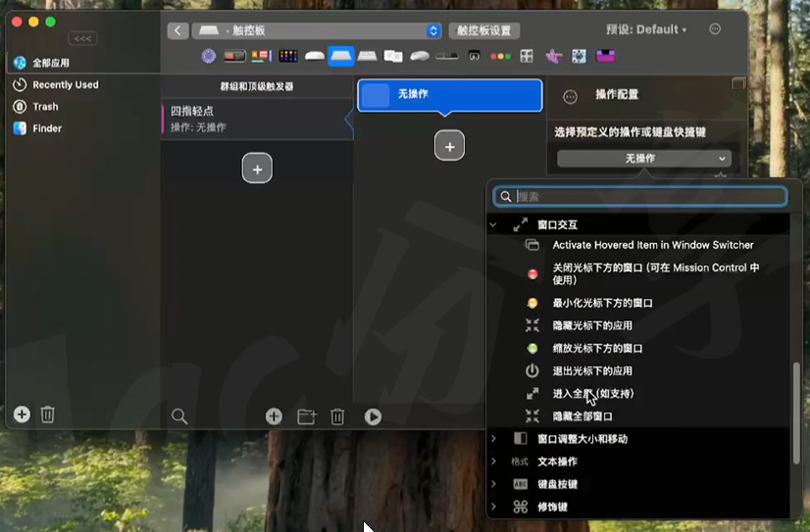Expand the 文本操作 category
Screen dimensions: 810x532
point(493,461)
